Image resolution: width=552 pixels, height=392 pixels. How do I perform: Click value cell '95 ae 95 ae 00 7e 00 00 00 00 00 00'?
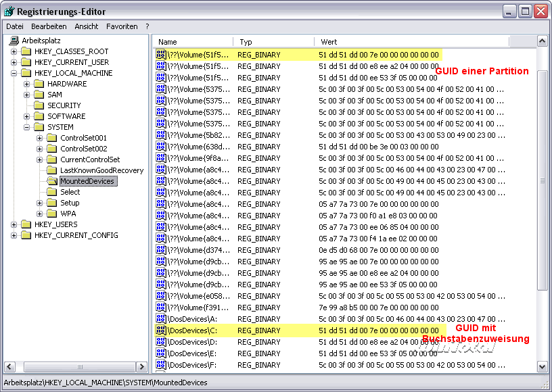click(379, 262)
